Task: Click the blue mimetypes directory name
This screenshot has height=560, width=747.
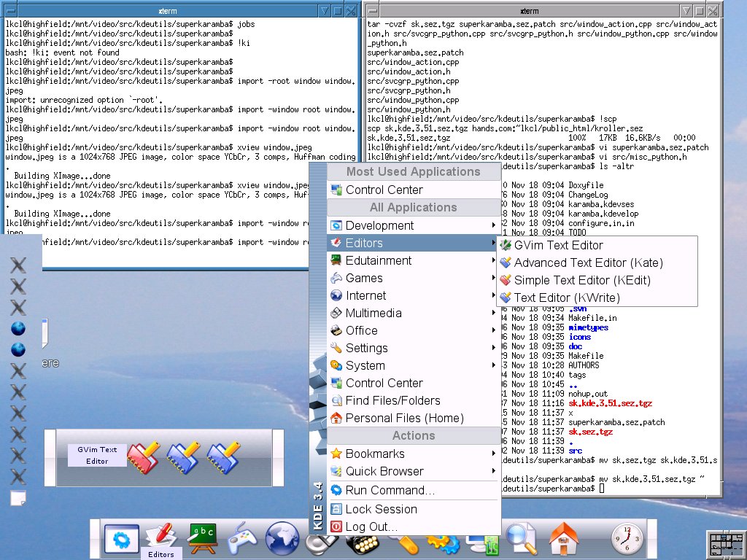Action: (589, 327)
